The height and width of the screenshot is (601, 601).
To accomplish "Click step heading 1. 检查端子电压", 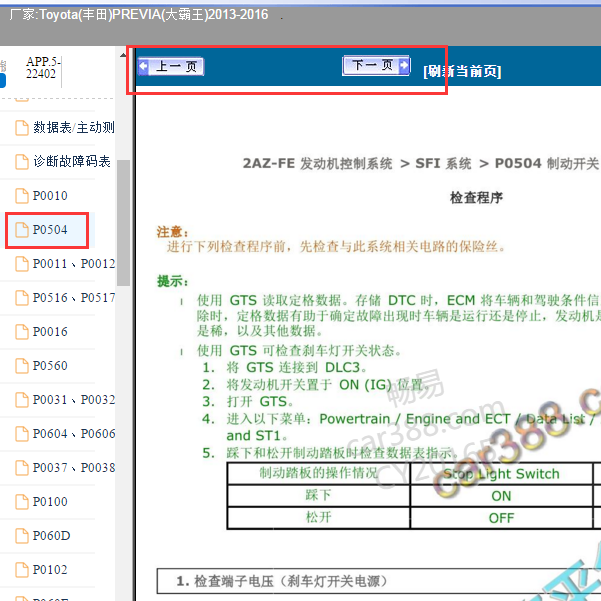I will click(281, 581).
